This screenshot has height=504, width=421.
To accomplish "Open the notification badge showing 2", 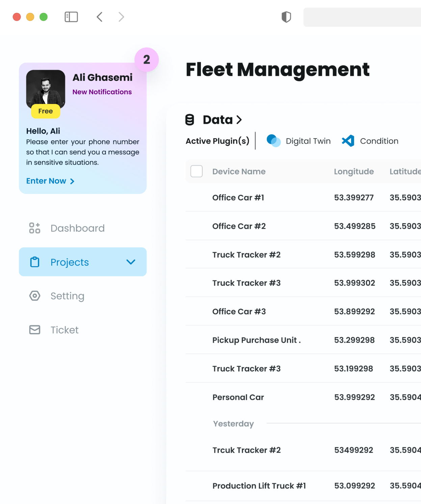I will tap(147, 60).
